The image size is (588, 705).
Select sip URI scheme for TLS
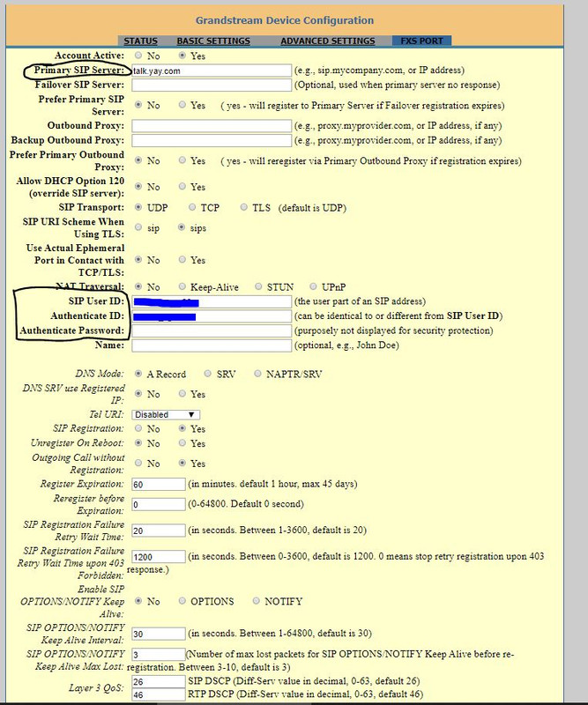[138, 227]
